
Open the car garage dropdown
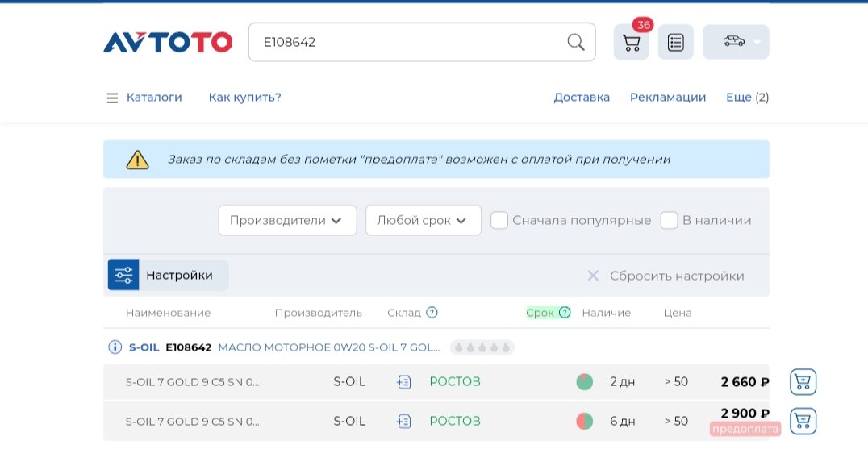(x=736, y=42)
